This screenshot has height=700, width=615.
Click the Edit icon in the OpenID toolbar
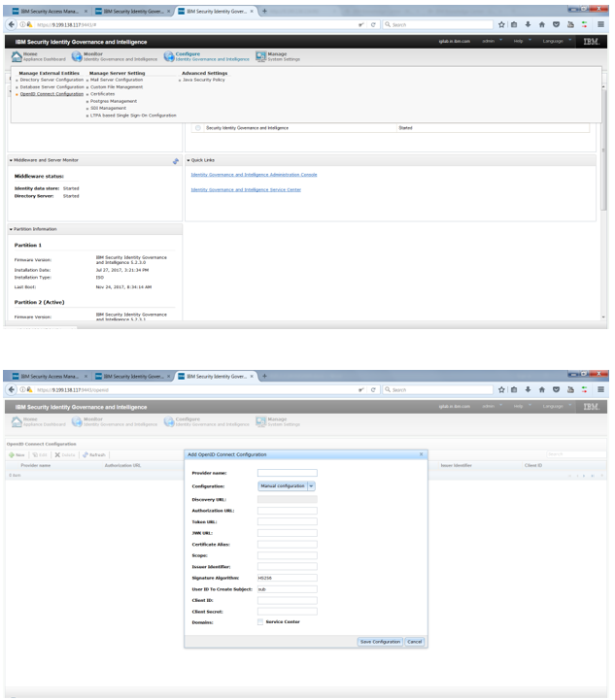click(x=35, y=455)
